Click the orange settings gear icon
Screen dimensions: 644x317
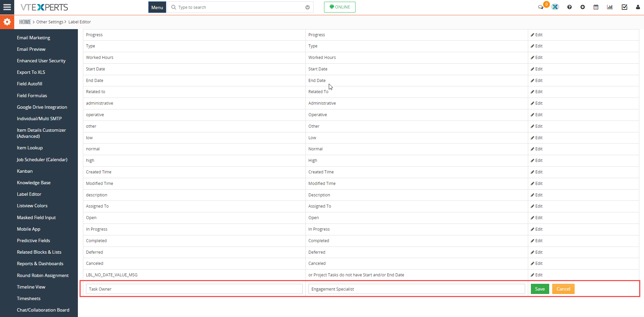7,22
